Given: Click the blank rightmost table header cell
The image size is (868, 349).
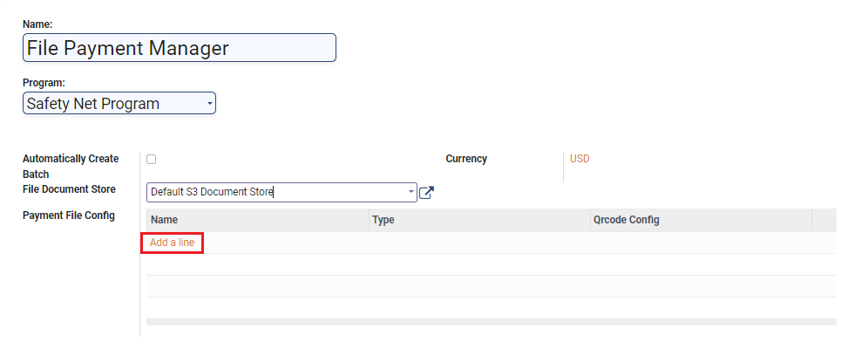Looking at the screenshot, I should pos(824,220).
